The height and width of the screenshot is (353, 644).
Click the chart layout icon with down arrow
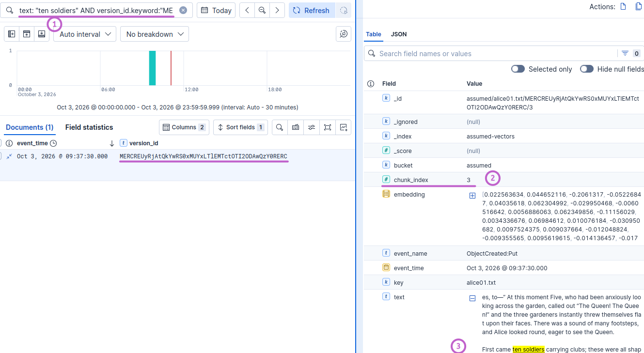42,34
